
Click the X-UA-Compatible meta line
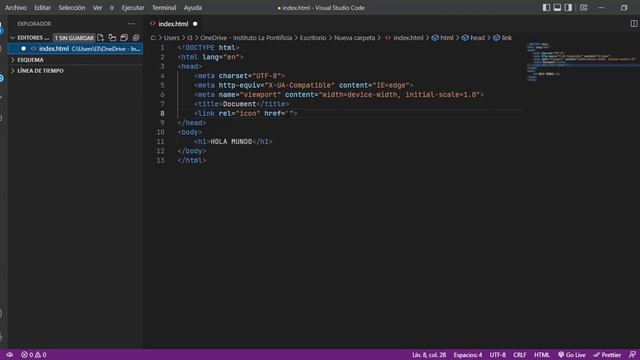[304, 85]
